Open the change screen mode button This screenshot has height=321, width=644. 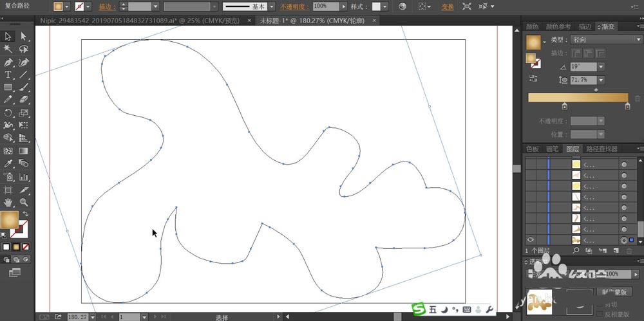tap(15, 271)
